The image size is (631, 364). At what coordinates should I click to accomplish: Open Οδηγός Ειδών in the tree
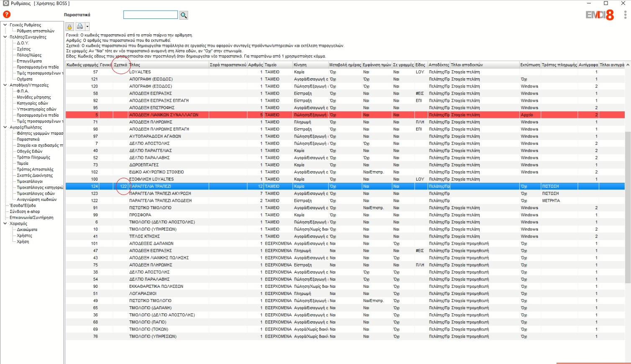[x=30, y=151]
